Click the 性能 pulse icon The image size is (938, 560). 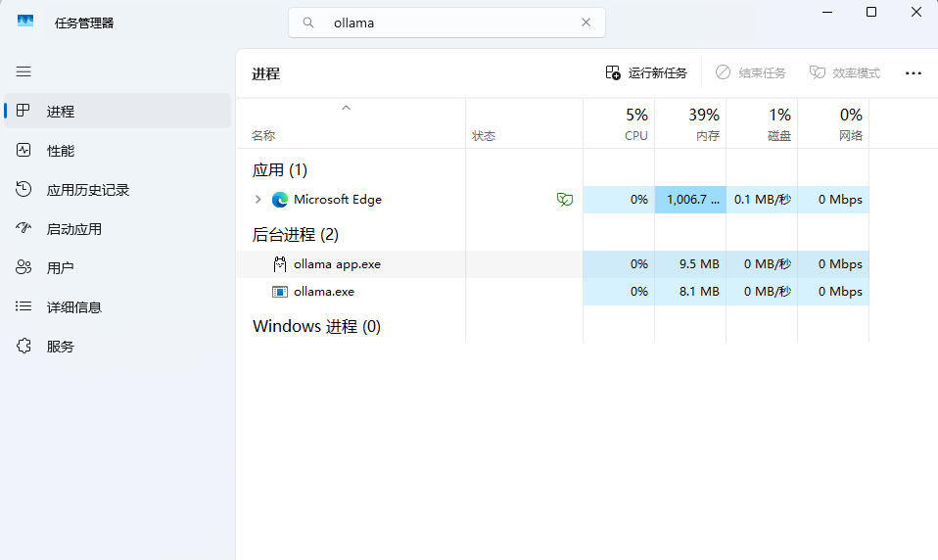(x=23, y=150)
